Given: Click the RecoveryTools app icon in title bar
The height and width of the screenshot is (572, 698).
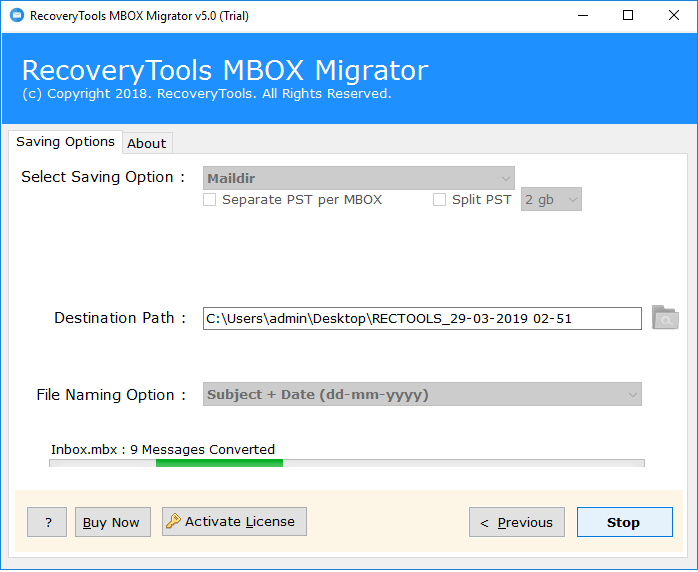Looking at the screenshot, I should (17, 15).
